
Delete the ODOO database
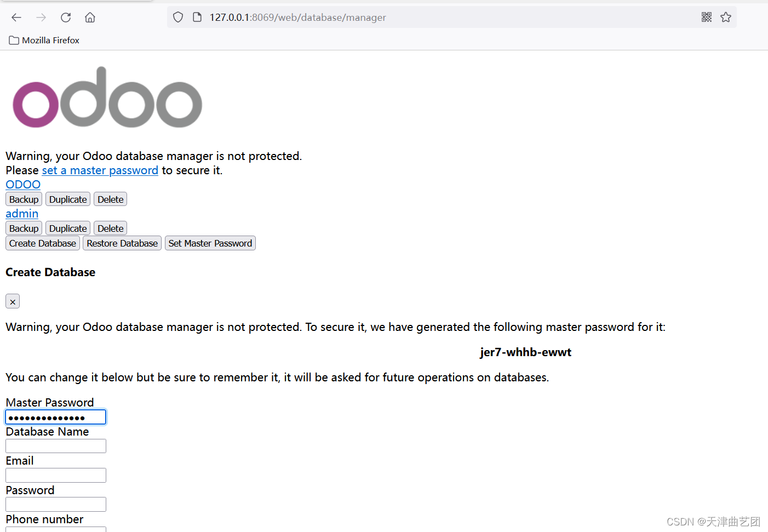pos(110,199)
